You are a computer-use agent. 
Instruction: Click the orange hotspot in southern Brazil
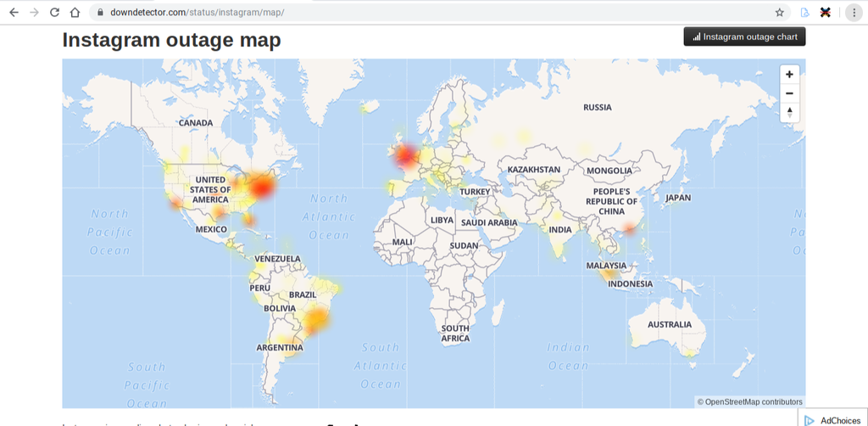[316, 321]
